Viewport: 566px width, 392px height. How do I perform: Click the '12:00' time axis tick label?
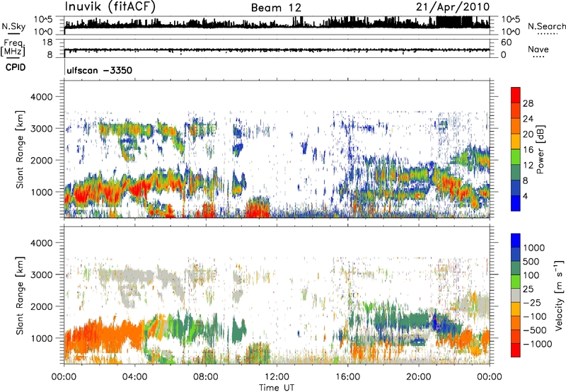277,377
